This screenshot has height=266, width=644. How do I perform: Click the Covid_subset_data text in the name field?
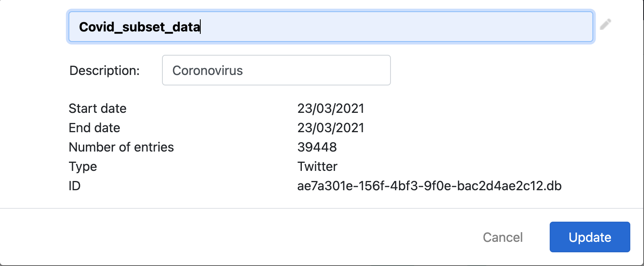click(x=139, y=27)
